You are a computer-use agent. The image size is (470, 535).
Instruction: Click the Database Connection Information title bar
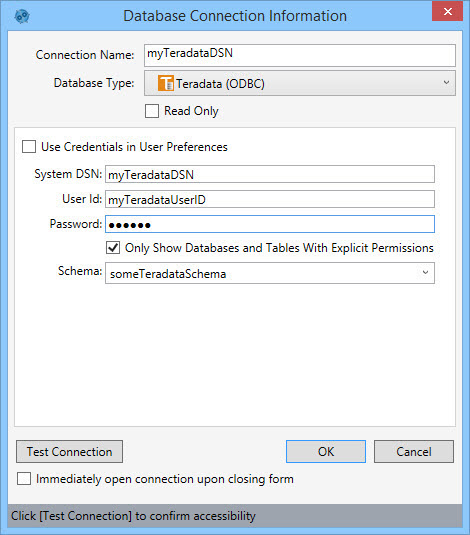pyautogui.click(x=235, y=16)
